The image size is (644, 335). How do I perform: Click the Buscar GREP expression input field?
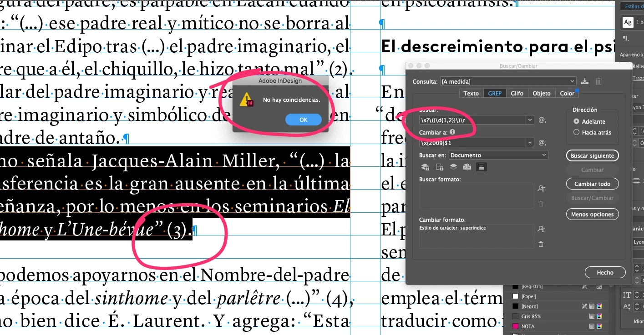pyautogui.click(x=472, y=120)
